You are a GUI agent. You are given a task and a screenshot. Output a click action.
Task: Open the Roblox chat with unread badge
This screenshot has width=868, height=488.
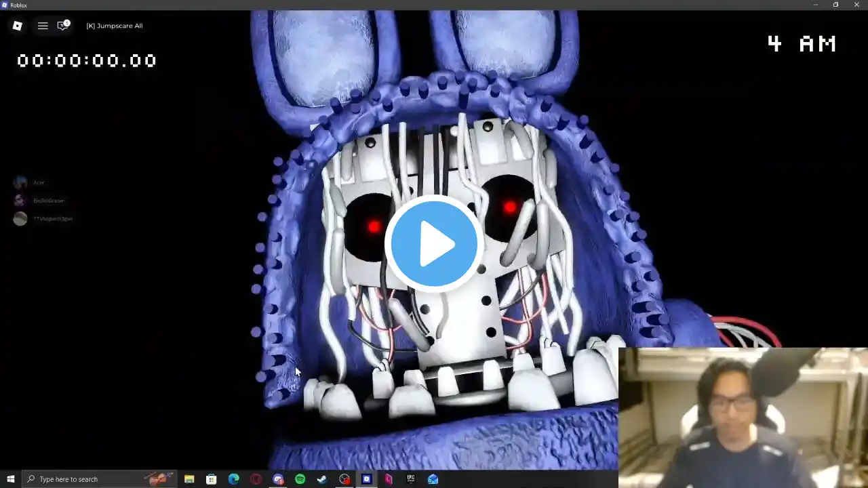click(x=63, y=26)
